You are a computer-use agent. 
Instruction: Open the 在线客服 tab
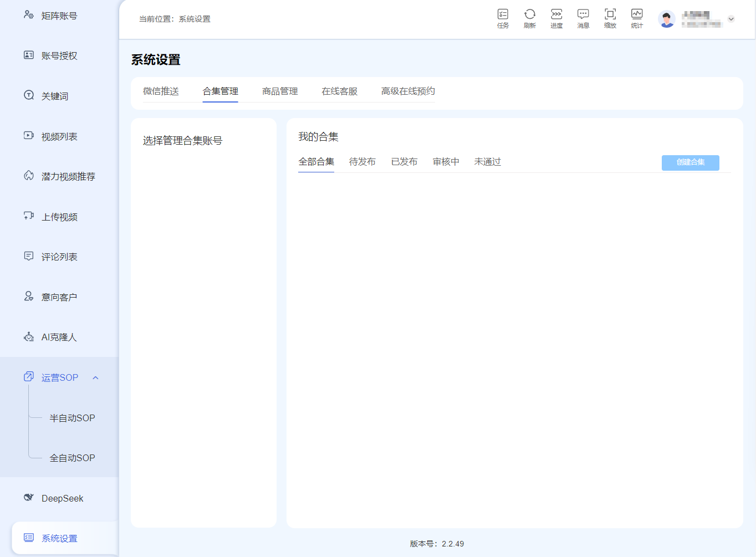[x=340, y=91]
